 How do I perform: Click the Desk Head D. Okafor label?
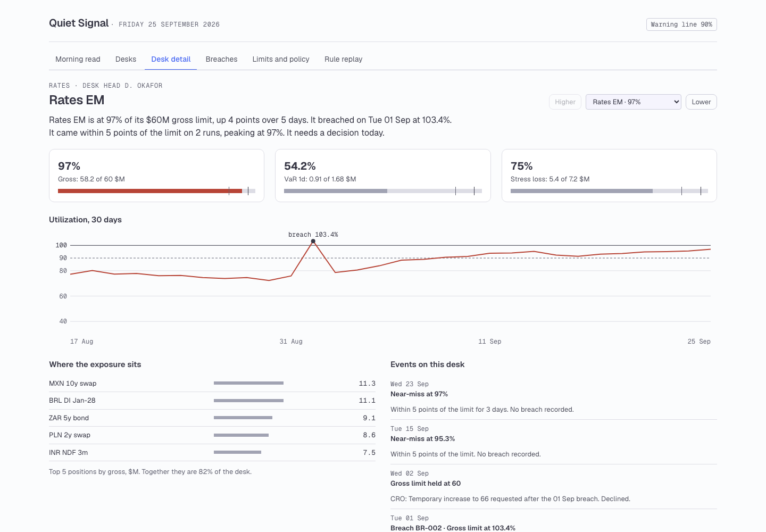[x=122, y=86]
